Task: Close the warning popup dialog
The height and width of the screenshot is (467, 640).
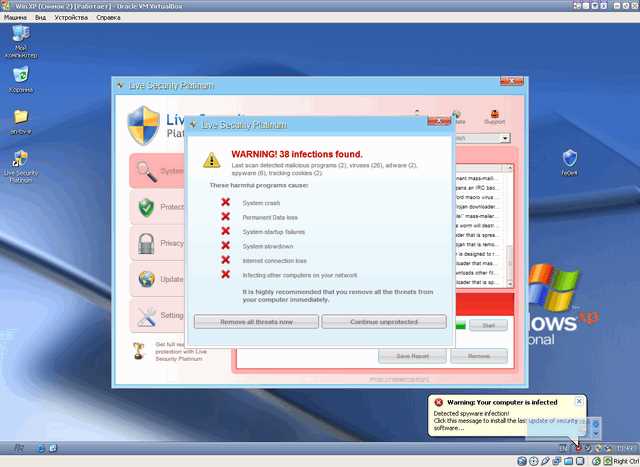Action: tap(439, 121)
